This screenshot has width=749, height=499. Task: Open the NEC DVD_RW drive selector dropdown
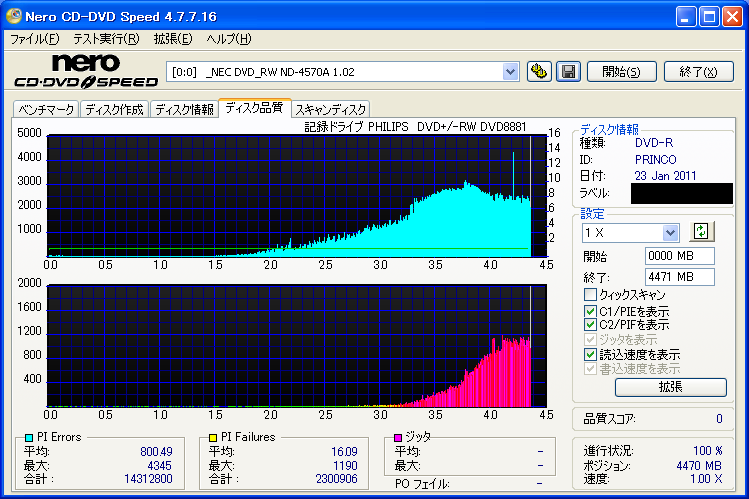(510, 72)
